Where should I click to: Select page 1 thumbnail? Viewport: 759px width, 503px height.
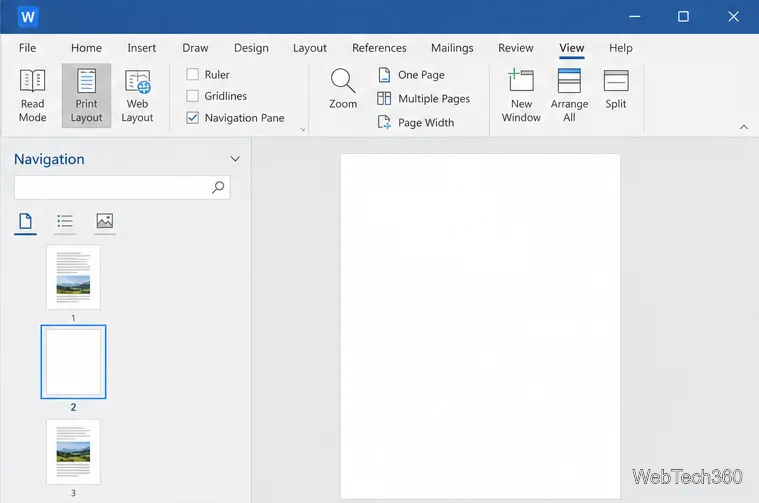73,277
